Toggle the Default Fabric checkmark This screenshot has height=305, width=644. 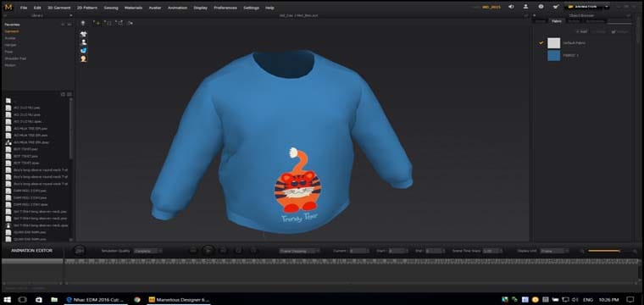(x=541, y=42)
